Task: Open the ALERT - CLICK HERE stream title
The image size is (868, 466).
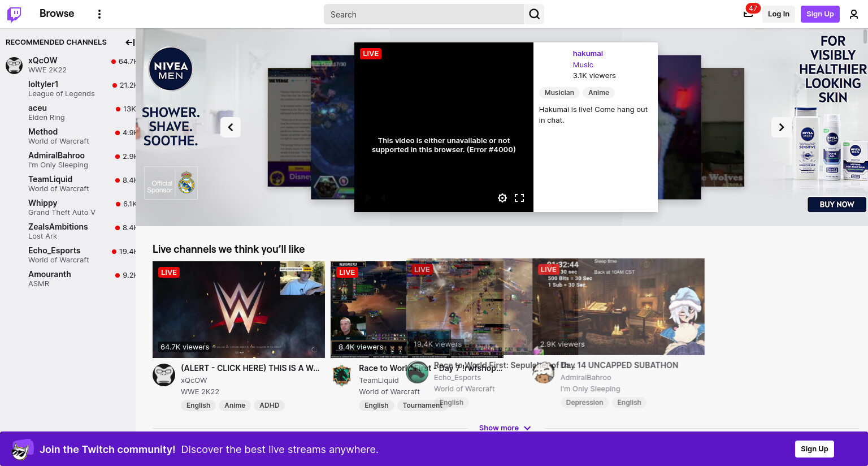Action: (x=250, y=368)
